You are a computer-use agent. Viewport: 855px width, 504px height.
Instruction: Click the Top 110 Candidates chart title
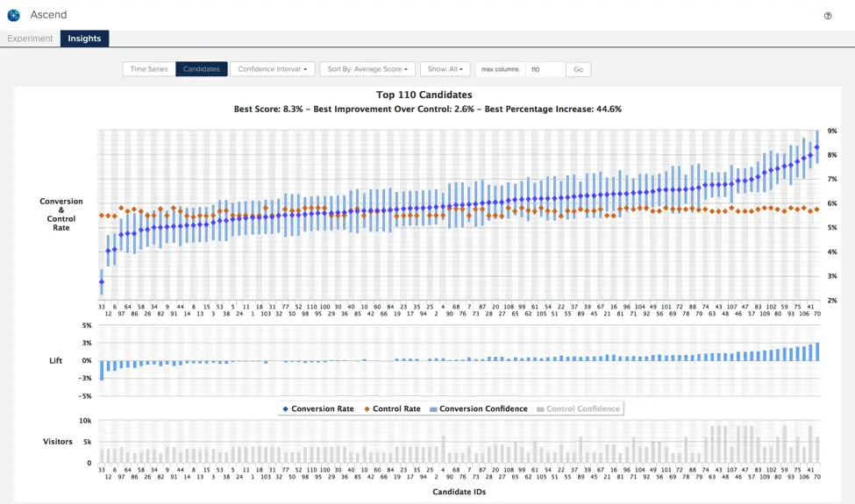(424, 95)
